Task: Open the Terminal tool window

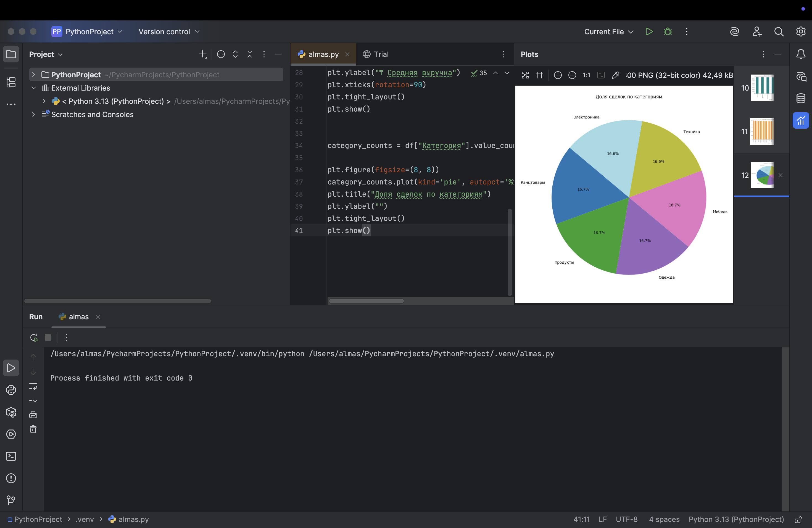Action: (11, 456)
